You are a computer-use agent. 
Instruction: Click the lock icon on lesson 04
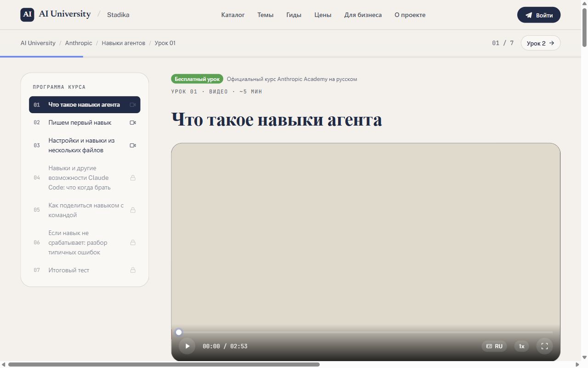click(133, 178)
